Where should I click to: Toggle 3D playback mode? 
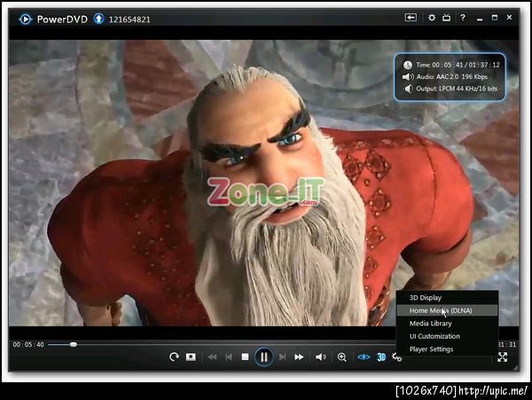click(x=381, y=357)
